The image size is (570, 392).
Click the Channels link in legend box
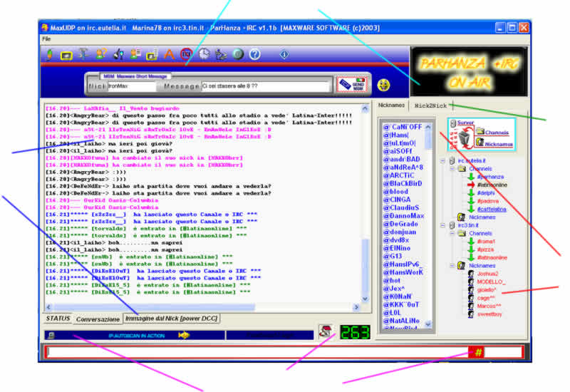tap(497, 133)
